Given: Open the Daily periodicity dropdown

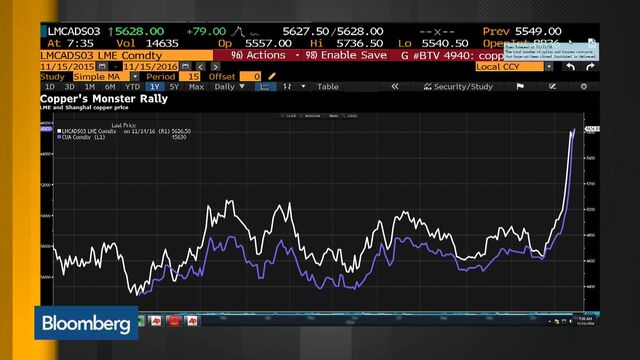Looking at the screenshot, I should pyautogui.click(x=229, y=87).
